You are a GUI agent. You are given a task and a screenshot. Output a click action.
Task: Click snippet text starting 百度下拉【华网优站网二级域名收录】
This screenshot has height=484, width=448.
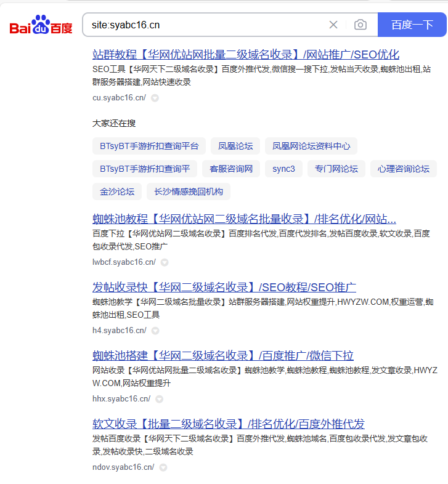[261, 240]
